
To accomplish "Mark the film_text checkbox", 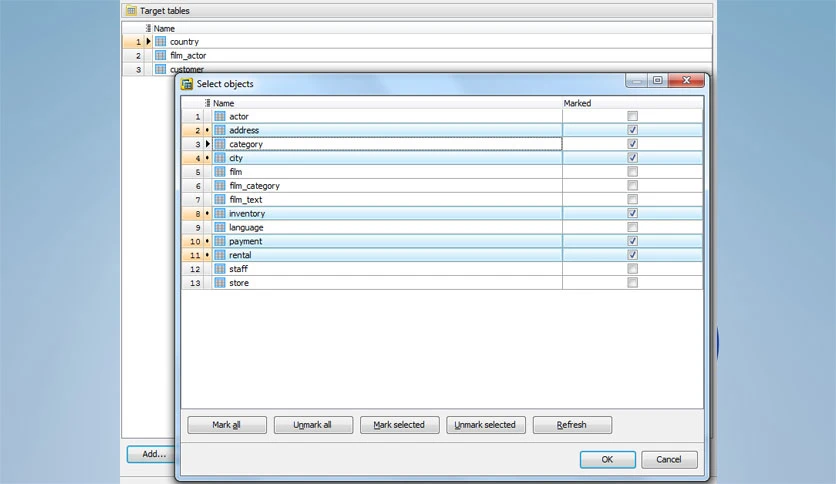I will [x=632, y=199].
